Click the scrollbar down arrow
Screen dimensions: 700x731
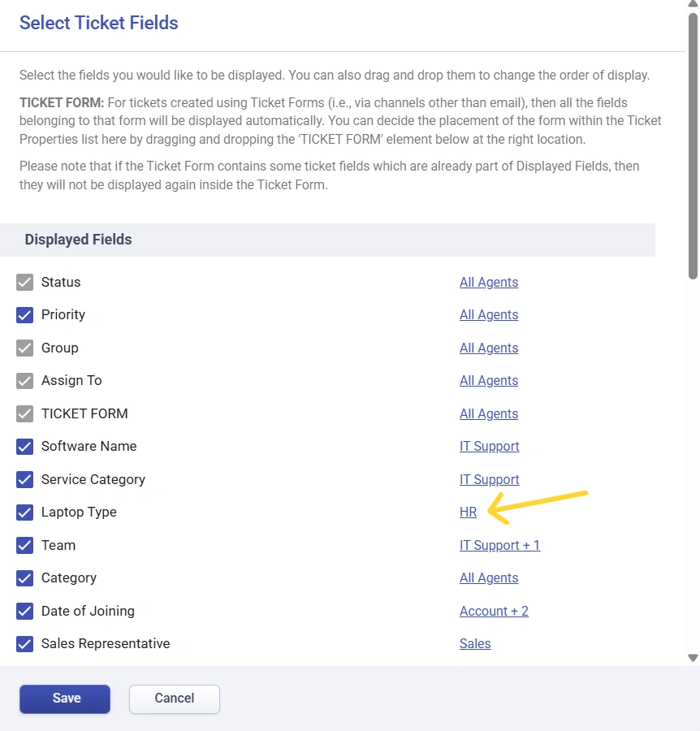pos(693,658)
